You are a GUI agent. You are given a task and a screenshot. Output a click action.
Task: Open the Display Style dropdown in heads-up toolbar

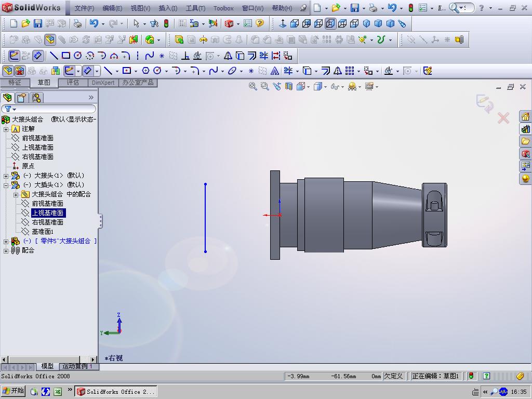tap(325, 87)
